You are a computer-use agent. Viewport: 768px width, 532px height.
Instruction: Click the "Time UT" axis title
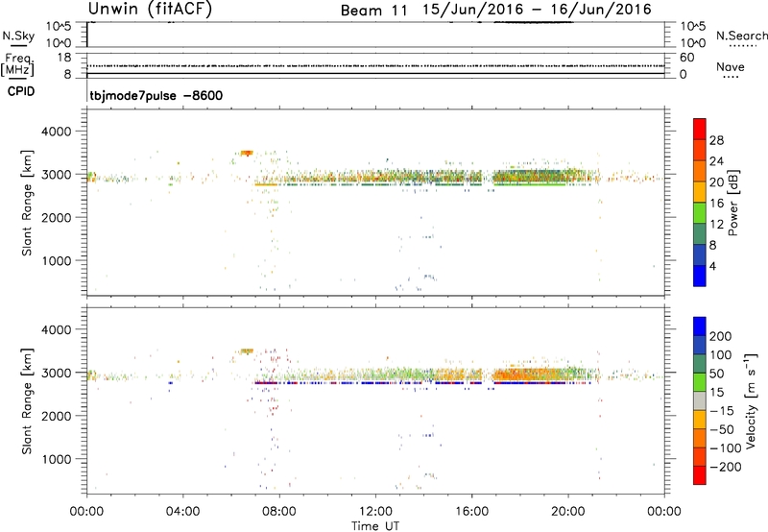pyautogui.click(x=375, y=526)
